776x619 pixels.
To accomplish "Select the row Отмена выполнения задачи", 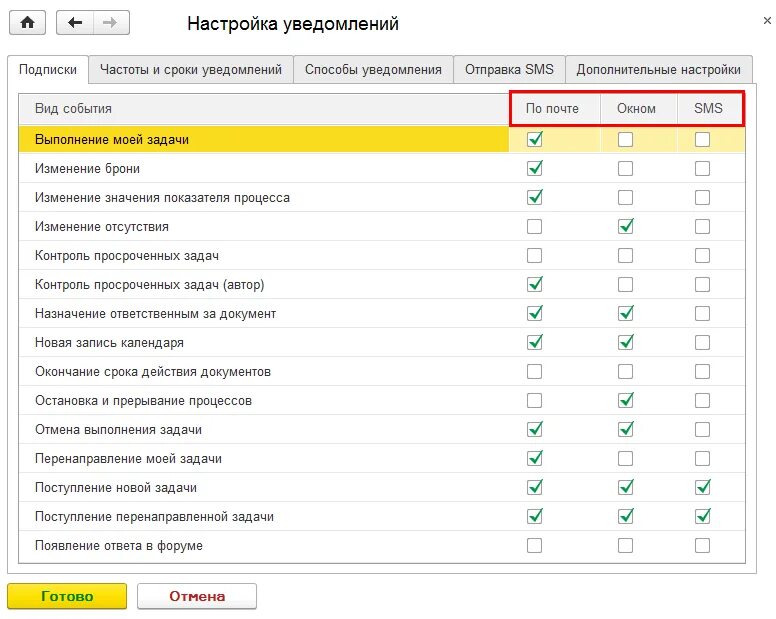I will [x=382, y=429].
